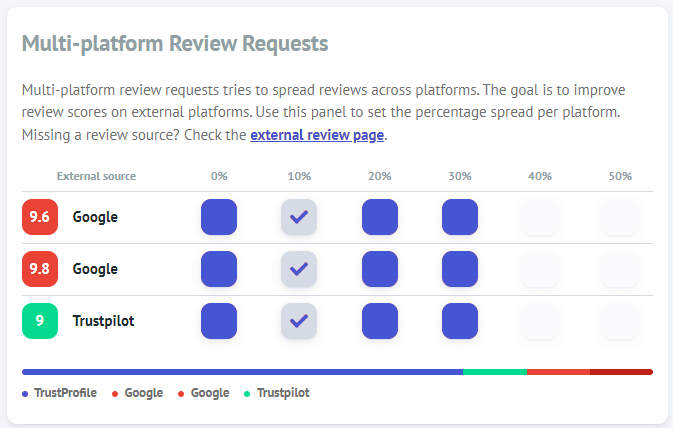Set 9.8 Google row to 20%

[x=379, y=269]
